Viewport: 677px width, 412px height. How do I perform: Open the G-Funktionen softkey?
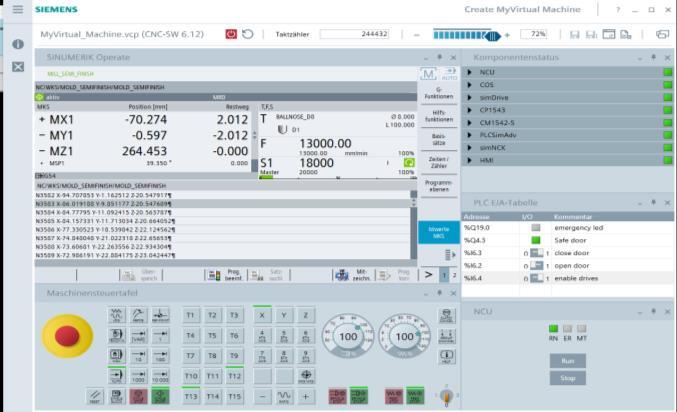(x=439, y=93)
